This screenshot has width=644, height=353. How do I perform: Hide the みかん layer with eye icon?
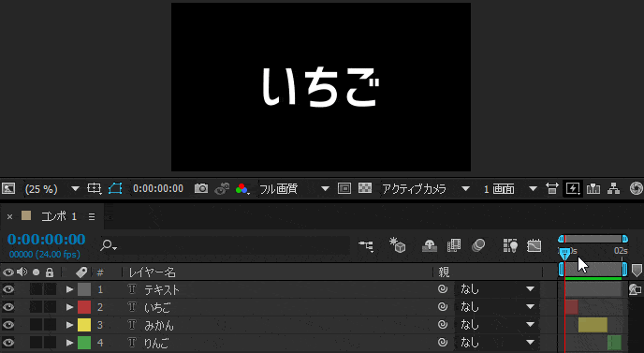tap(8, 325)
